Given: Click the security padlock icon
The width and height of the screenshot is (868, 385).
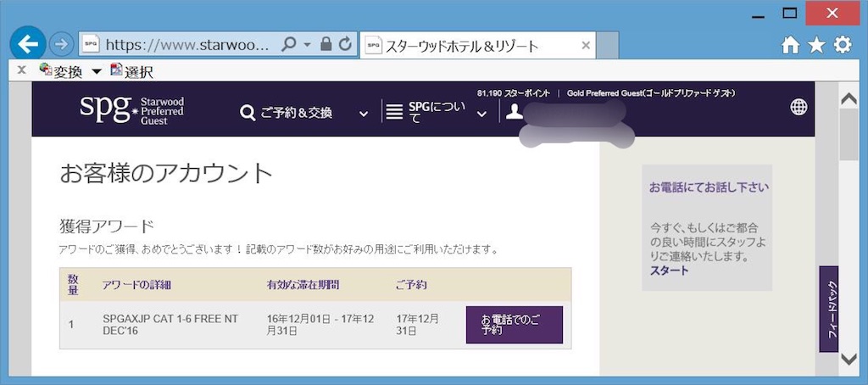Looking at the screenshot, I should coord(326,44).
